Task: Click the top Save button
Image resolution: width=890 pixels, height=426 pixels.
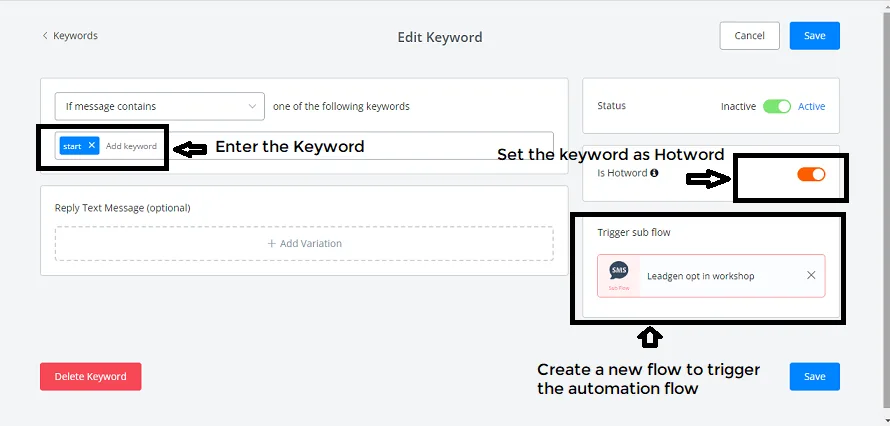Action: point(815,36)
